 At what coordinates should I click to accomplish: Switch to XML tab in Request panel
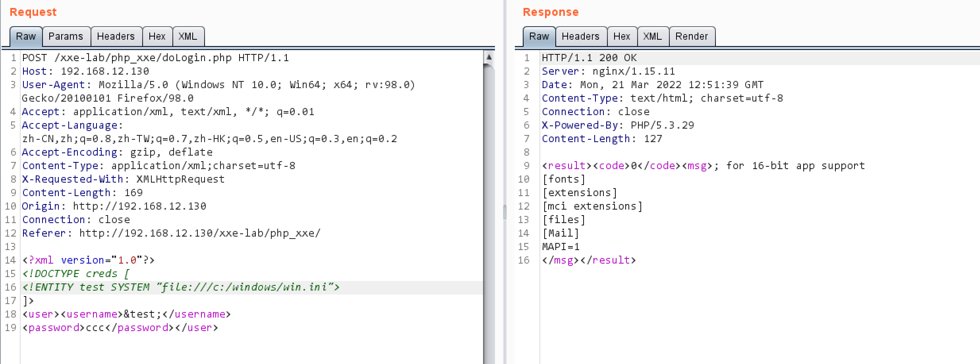click(188, 37)
